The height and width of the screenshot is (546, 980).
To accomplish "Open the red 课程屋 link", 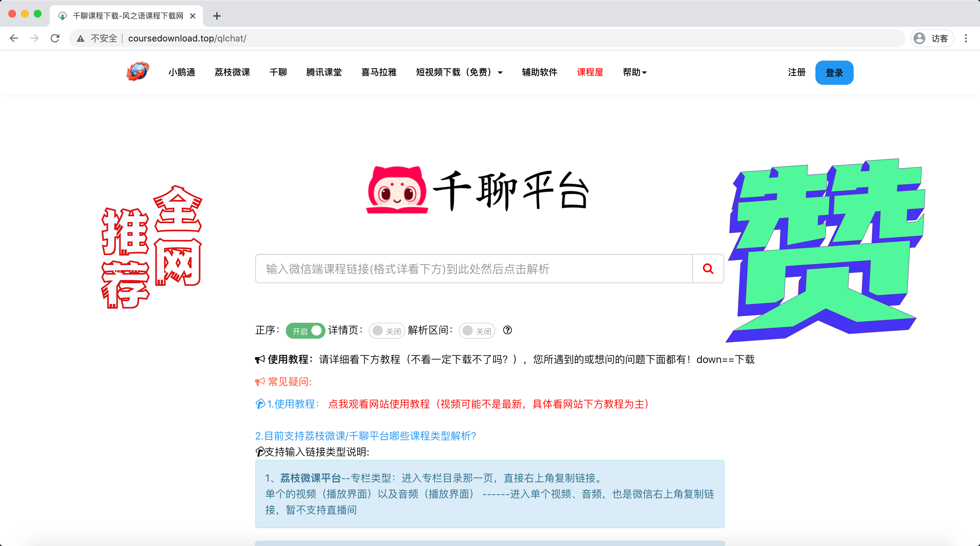I will pos(590,72).
